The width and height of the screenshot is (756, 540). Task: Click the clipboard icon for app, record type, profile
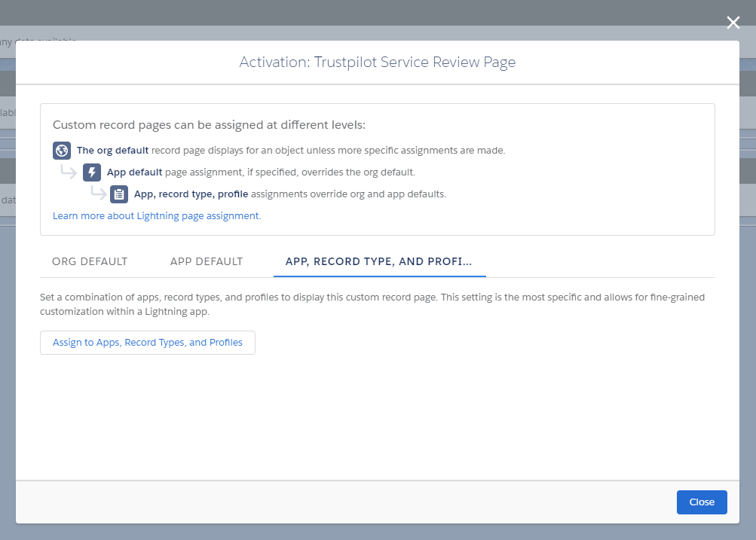tap(119, 194)
